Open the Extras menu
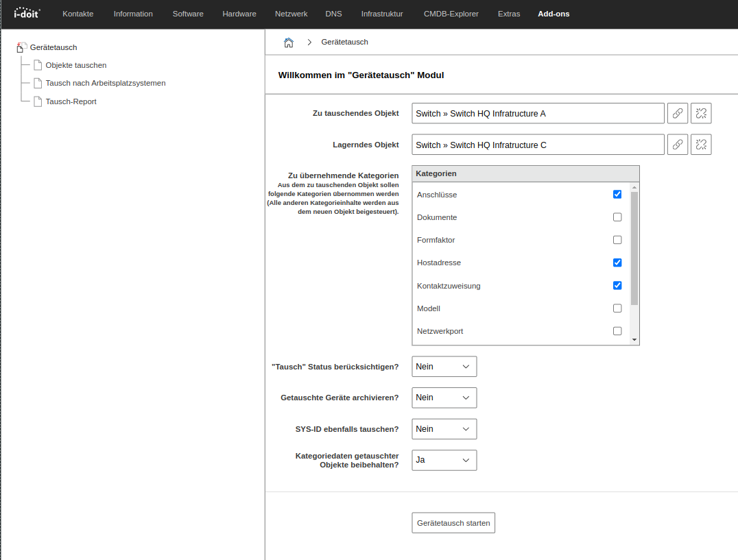Image resolution: width=738 pixels, height=560 pixels. click(x=509, y=14)
